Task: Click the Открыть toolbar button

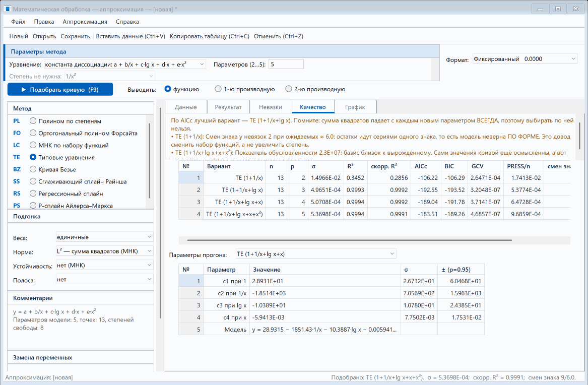Action: click(x=44, y=36)
